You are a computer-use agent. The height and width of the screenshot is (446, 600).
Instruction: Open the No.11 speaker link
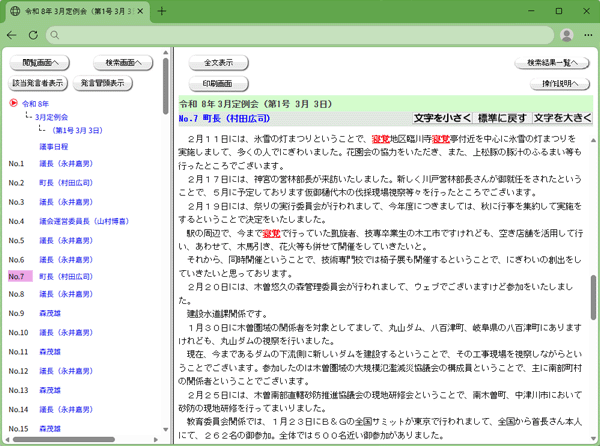tap(50, 352)
